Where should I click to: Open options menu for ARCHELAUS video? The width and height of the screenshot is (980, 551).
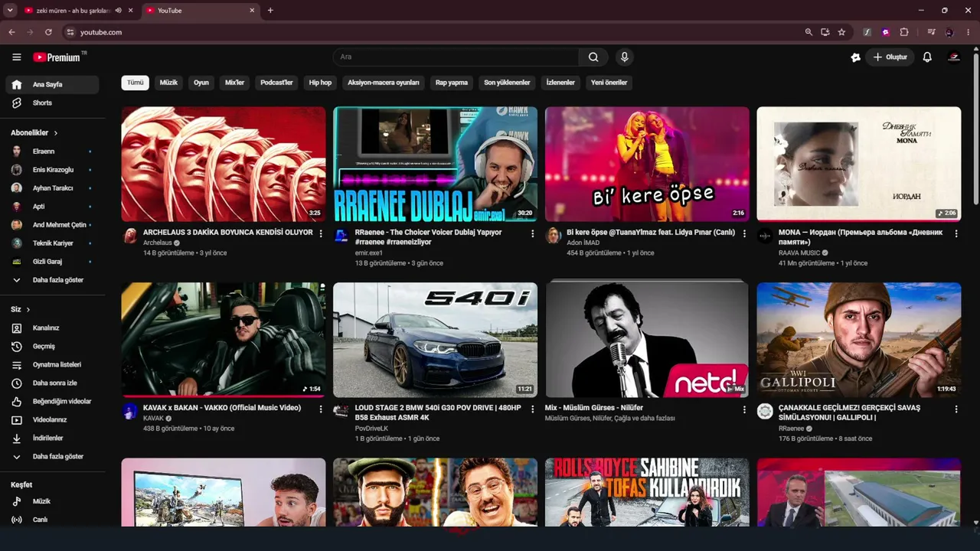(321, 233)
